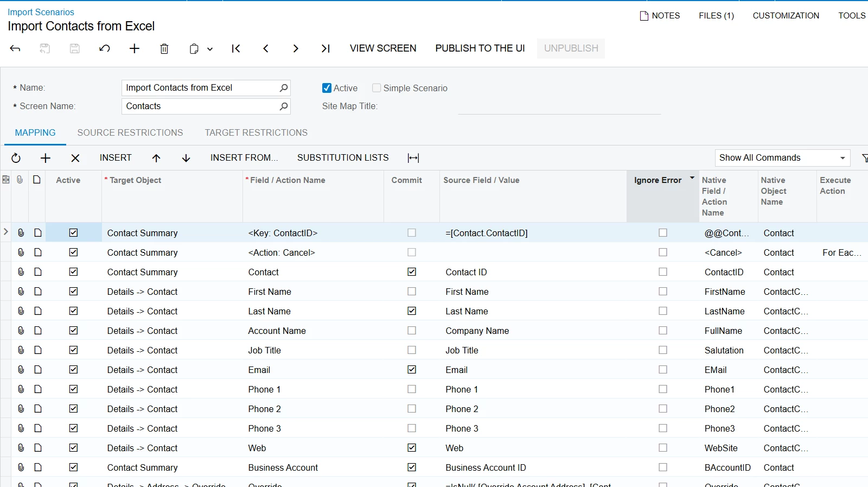Viewport: 868px width, 487px height.
Task: Click the Screen Name input field
Action: pos(206,106)
